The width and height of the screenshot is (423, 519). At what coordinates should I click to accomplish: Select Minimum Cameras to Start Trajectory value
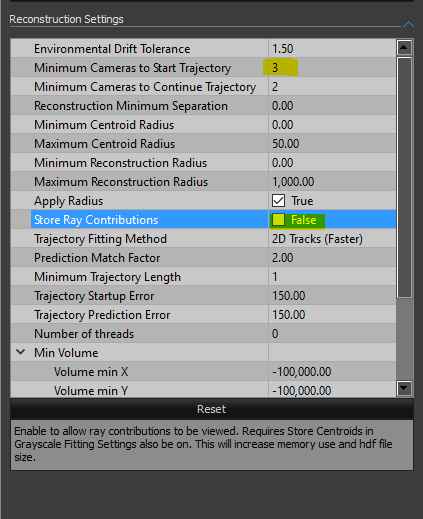coord(332,68)
